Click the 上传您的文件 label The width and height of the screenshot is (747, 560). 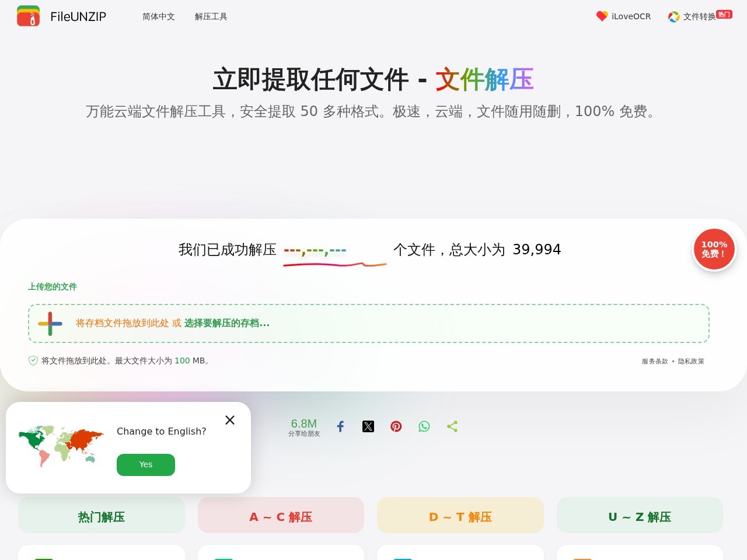point(53,286)
